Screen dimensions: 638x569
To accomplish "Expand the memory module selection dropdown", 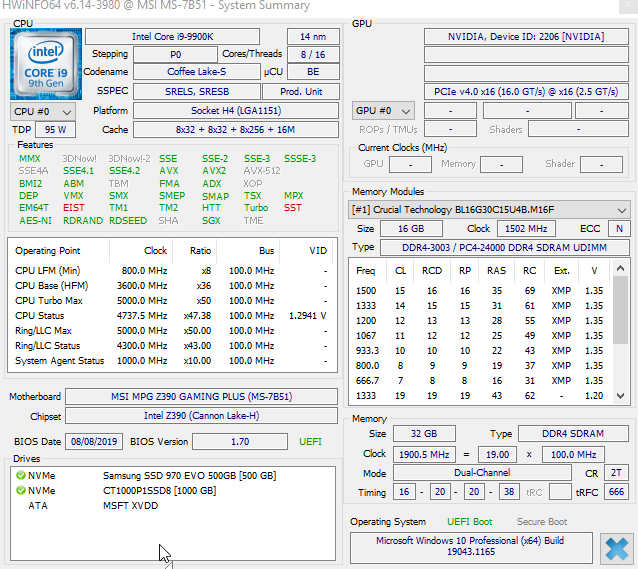I will (489, 210).
